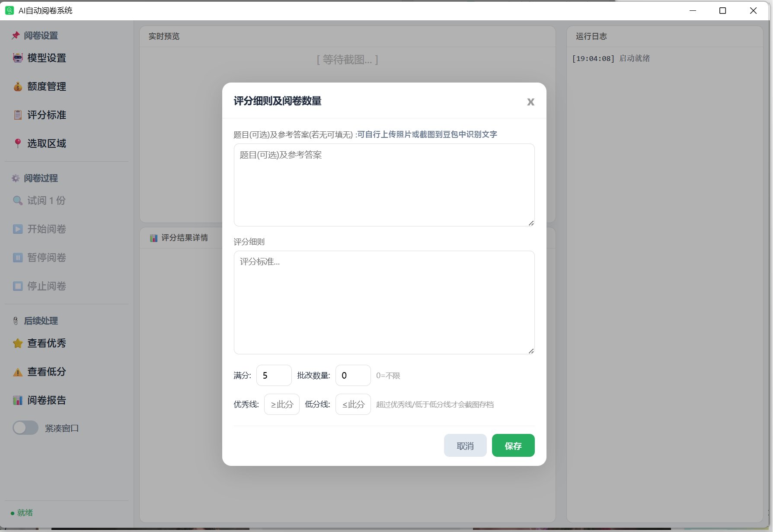
Task: Click the chart icon beside 阅卷报告
Action: pos(18,400)
